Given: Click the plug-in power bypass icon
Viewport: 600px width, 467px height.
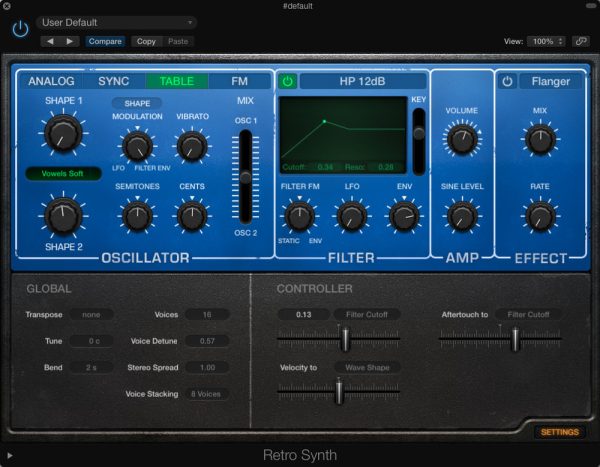Looking at the screenshot, I should click(x=20, y=29).
